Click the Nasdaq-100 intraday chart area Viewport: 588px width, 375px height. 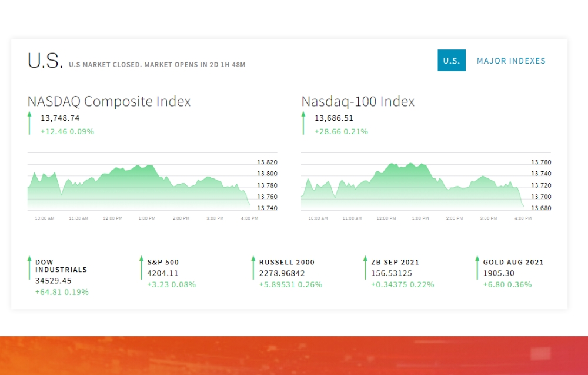413,187
